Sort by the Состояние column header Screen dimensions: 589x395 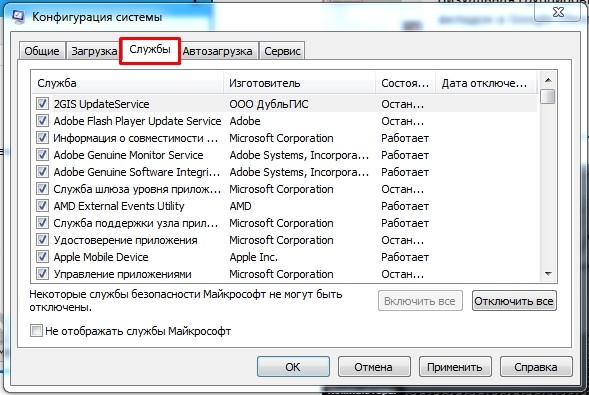pos(405,83)
